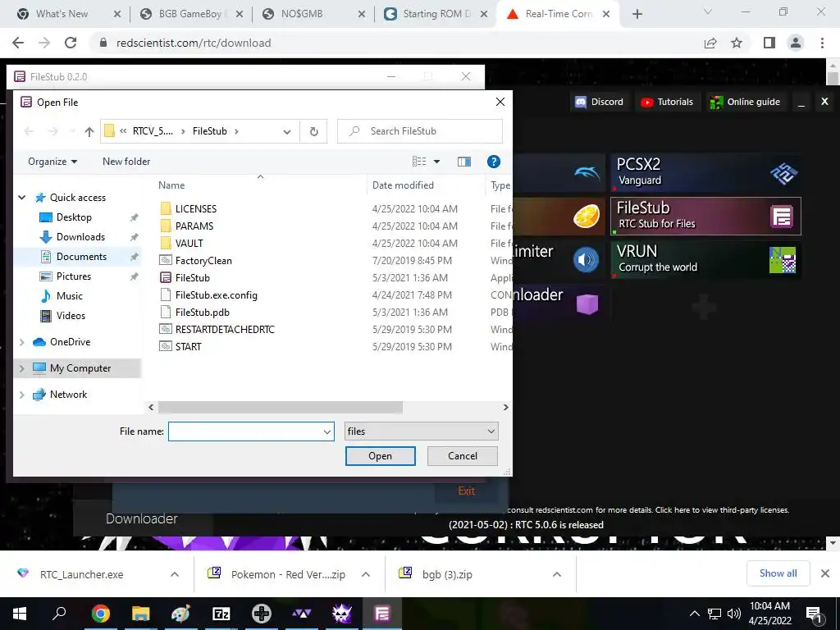This screenshot has height=630, width=840.
Task: Select the LICENSES folder
Action: pyautogui.click(x=195, y=209)
